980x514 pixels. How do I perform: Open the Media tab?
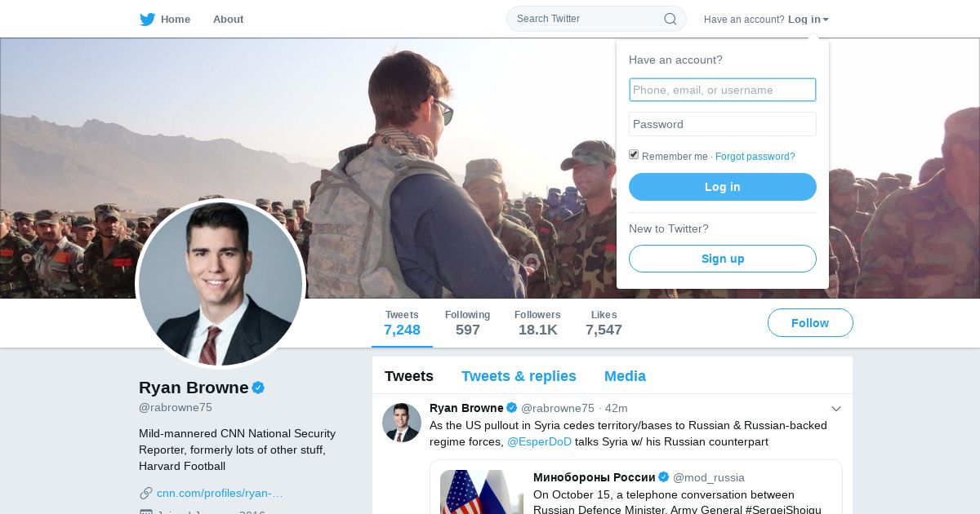pos(625,376)
